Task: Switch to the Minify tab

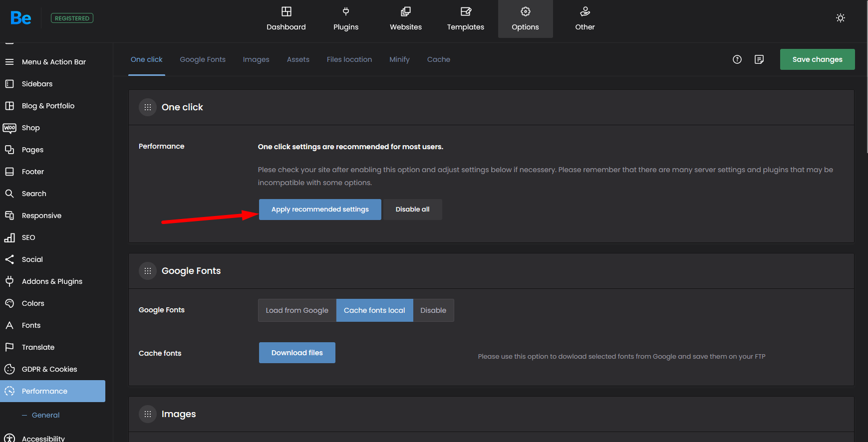Action: (399, 59)
